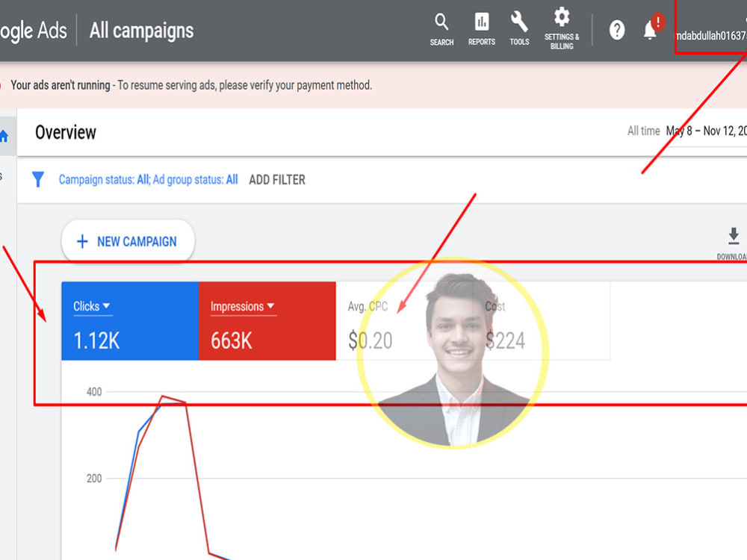747x560 pixels.
Task: Open the date range May 8 – Nov 12
Action: click(x=706, y=131)
